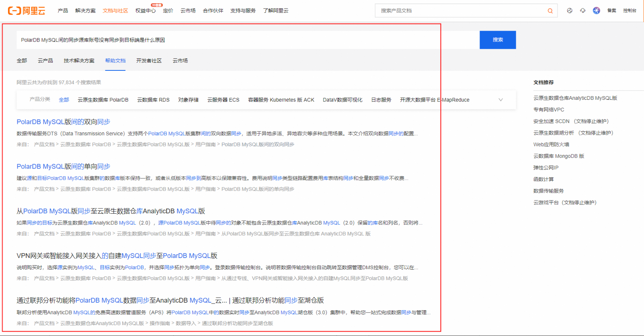Open recommended doc 专有网络VPC
This screenshot has height=336, width=644.
click(549, 110)
